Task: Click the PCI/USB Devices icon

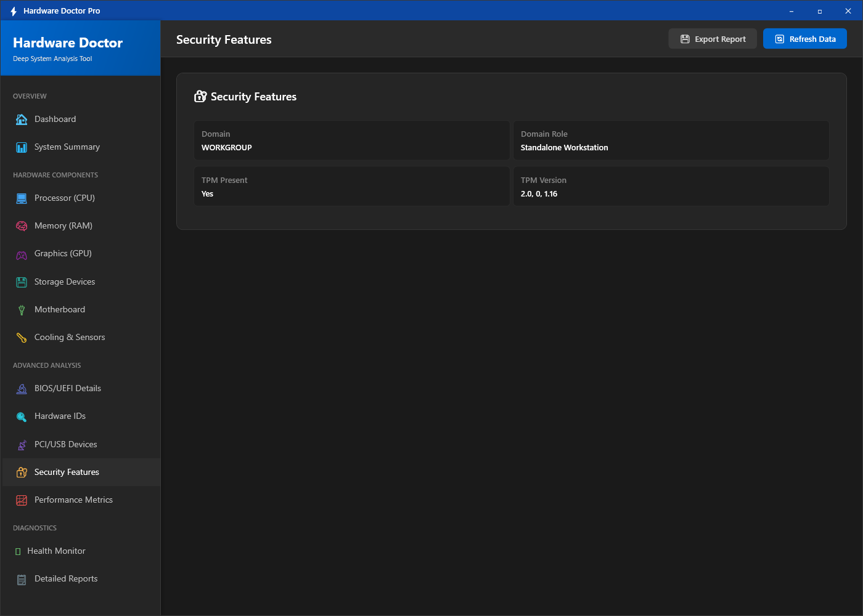Action: (22, 445)
